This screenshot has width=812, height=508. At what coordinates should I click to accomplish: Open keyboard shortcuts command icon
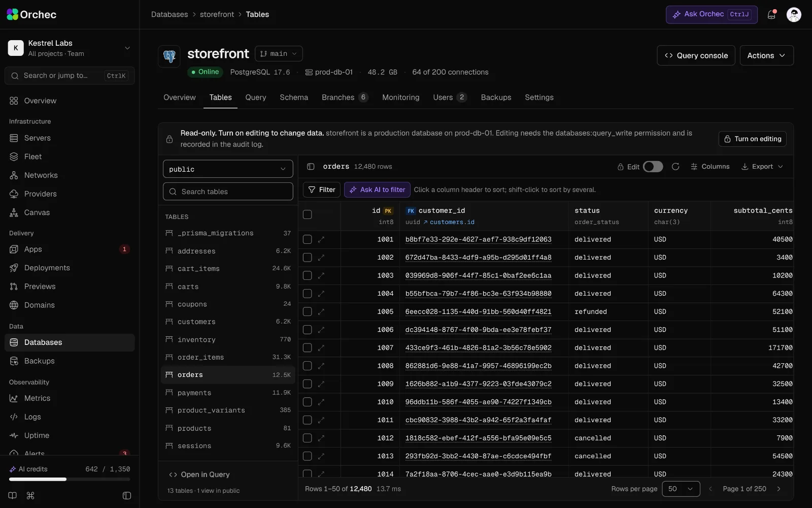pos(30,496)
